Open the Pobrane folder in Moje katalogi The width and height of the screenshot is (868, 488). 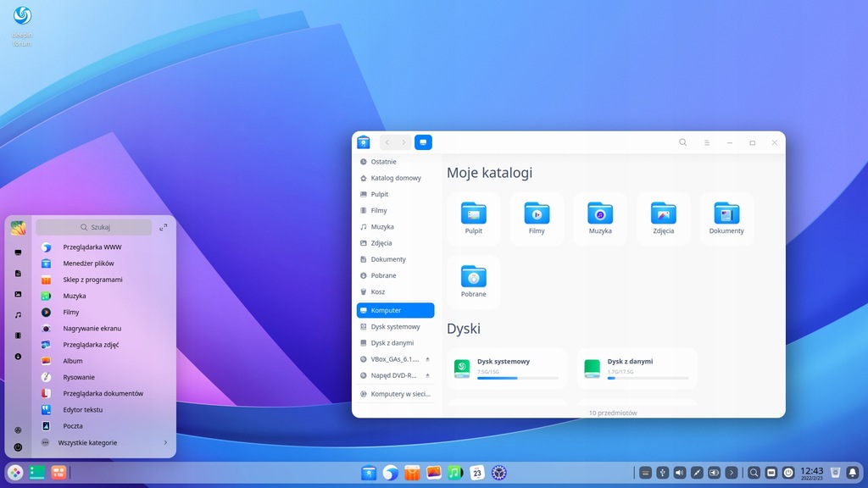click(x=473, y=279)
